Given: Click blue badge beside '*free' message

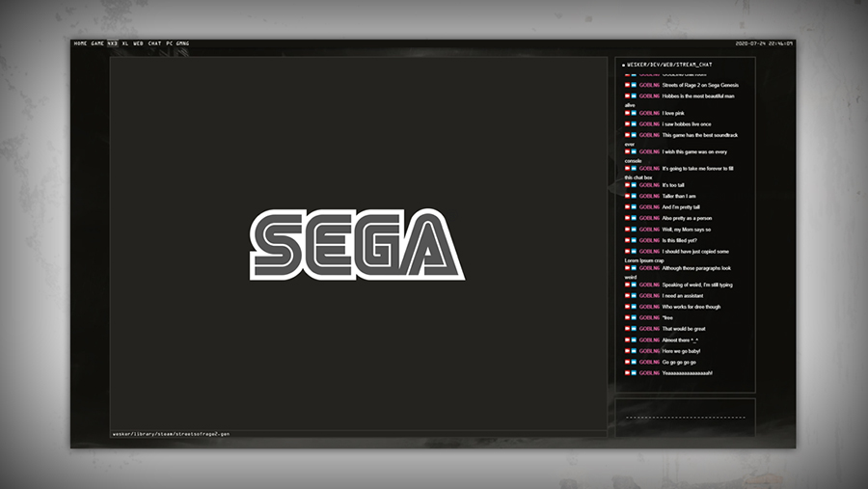Looking at the screenshot, I should (634, 318).
